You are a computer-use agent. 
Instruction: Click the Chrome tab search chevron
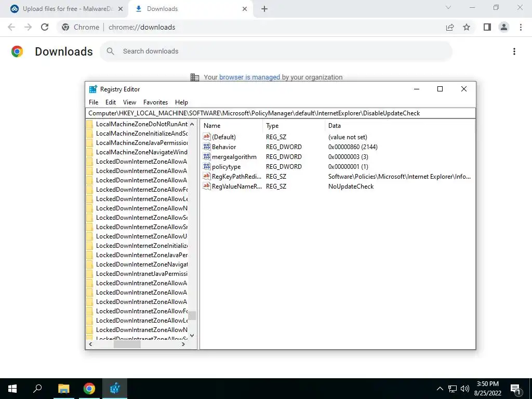click(448, 7)
